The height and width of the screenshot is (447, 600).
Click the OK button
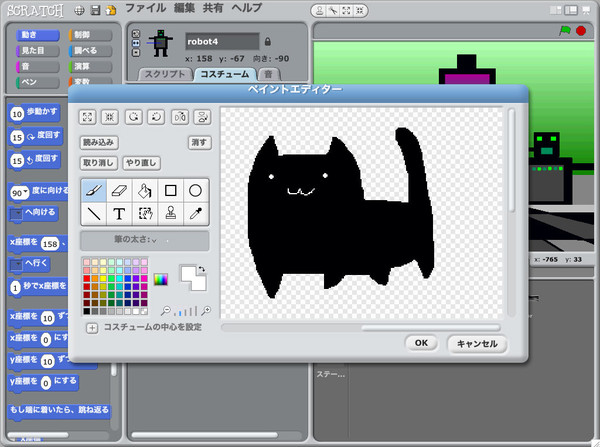click(421, 343)
